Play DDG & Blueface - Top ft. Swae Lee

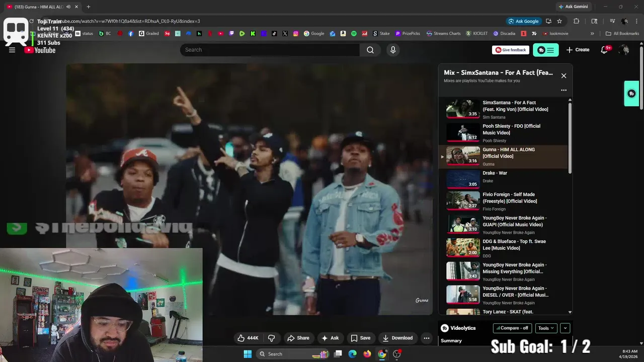503,248
